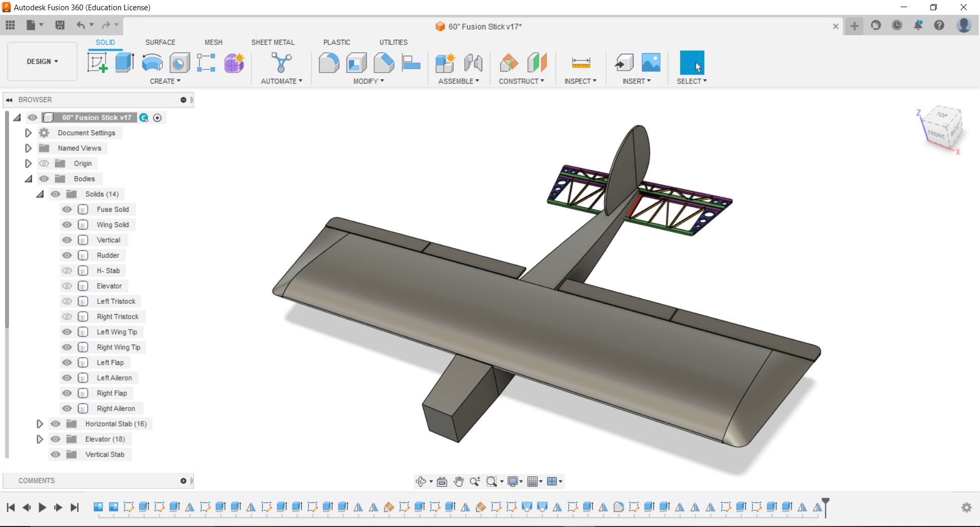Select the Revolve tool icon
980x527 pixels.
[152, 63]
